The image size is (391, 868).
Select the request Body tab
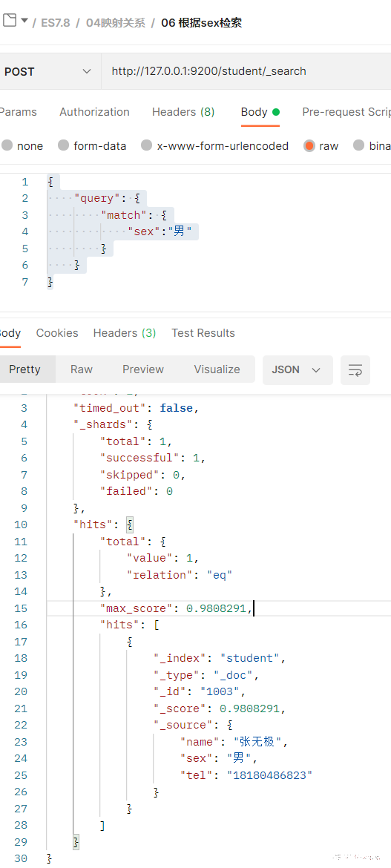[x=260, y=112]
